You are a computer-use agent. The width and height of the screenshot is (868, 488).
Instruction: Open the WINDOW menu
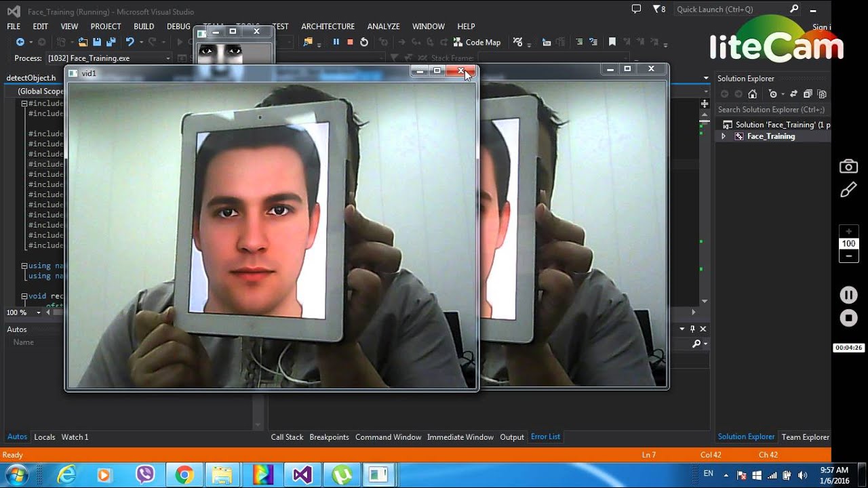429,26
